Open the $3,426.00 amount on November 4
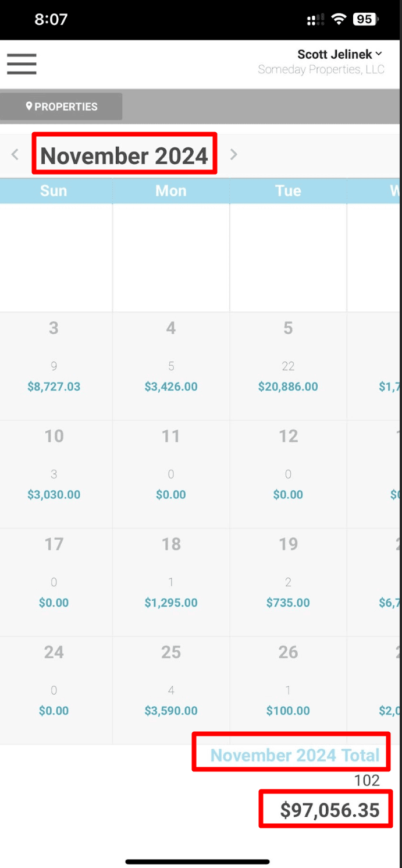This screenshot has height=868, width=402. [x=171, y=387]
